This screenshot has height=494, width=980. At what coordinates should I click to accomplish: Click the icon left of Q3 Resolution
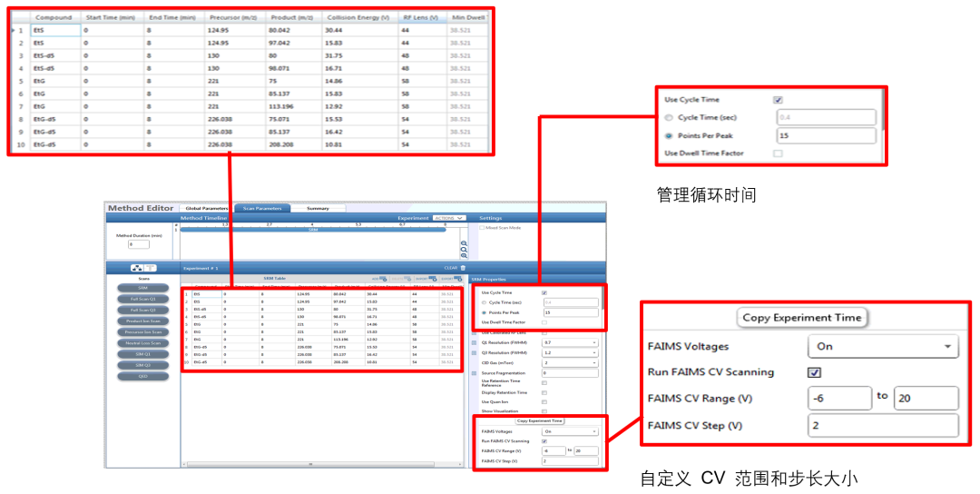(474, 352)
